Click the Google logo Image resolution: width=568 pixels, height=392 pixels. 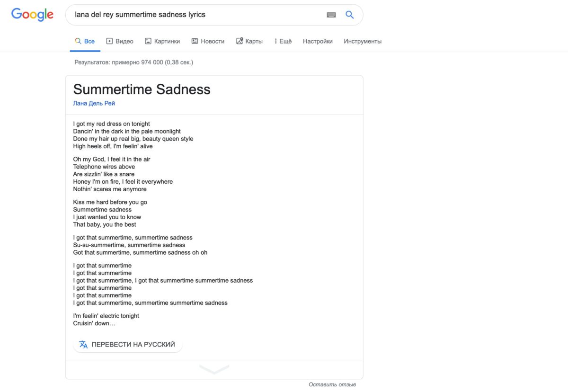point(32,15)
